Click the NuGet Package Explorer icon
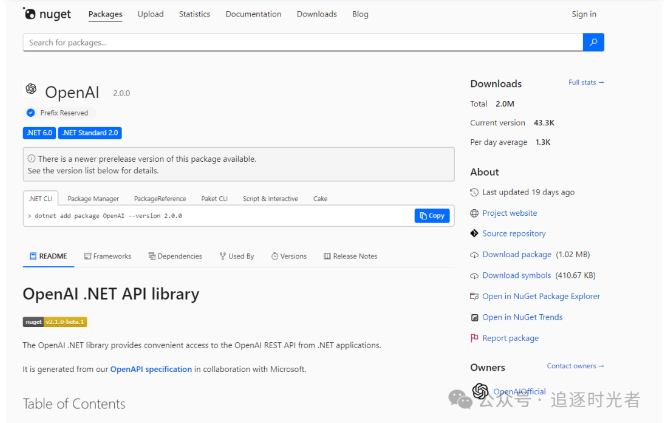 (474, 296)
